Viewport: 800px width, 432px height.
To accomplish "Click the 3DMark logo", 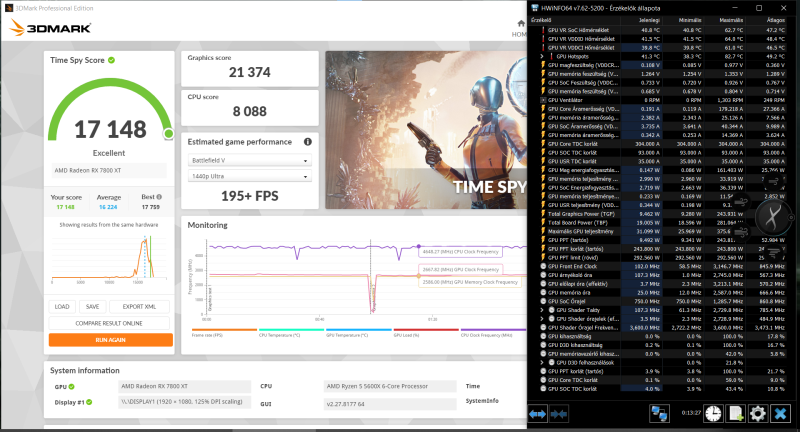I will point(50,28).
